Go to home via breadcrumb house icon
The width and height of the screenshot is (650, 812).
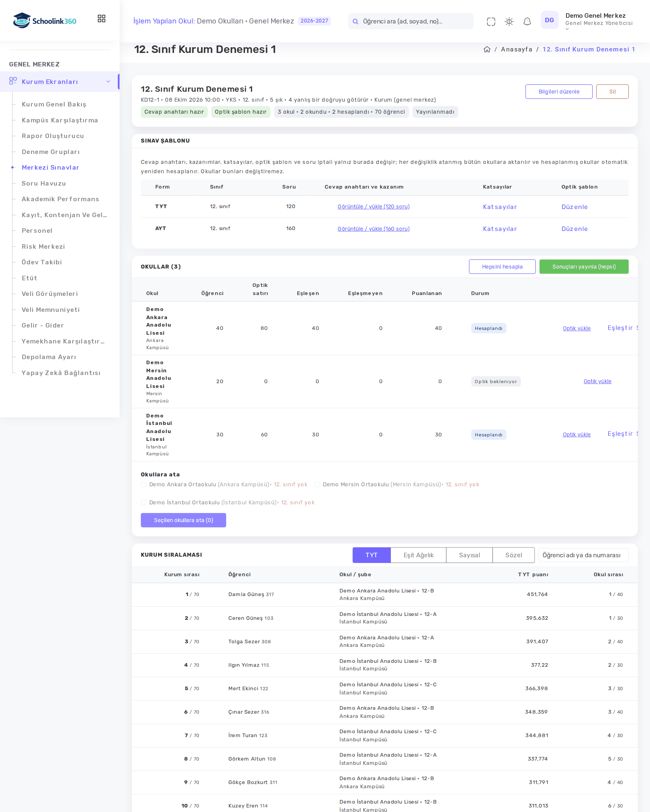[487, 49]
